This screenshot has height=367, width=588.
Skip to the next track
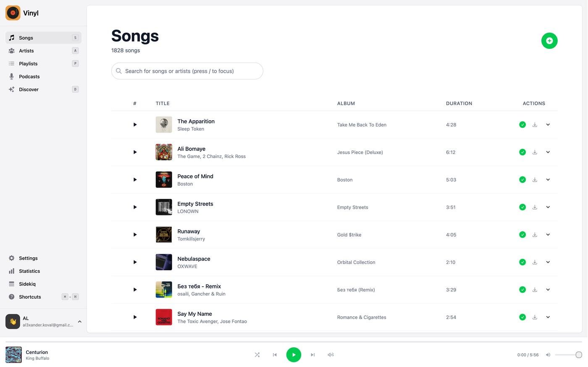tap(312, 355)
